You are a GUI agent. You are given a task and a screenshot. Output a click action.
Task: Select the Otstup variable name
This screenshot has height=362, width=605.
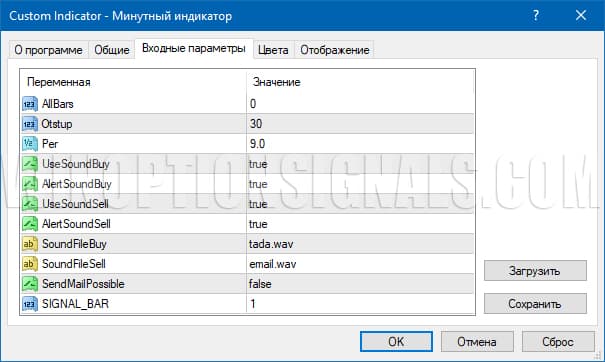pyautogui.click(x=57, y=124)
